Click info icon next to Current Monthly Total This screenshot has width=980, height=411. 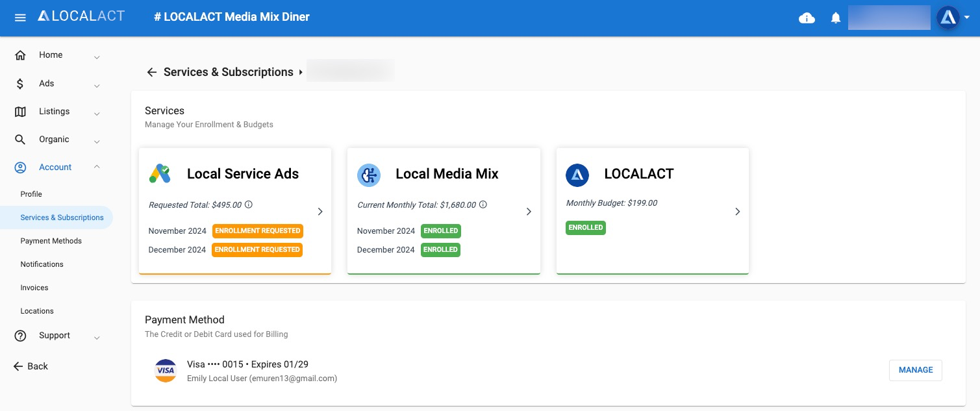[x=483, y=205]
